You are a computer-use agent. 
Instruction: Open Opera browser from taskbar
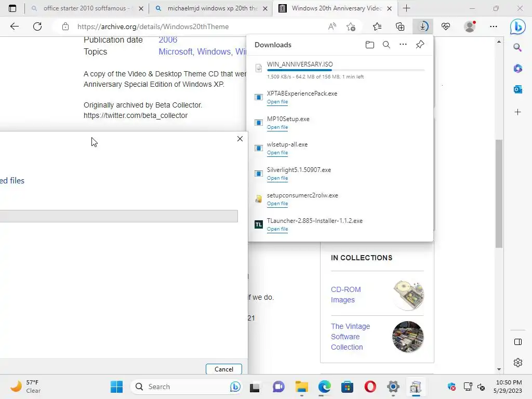(x=370, y=387)
